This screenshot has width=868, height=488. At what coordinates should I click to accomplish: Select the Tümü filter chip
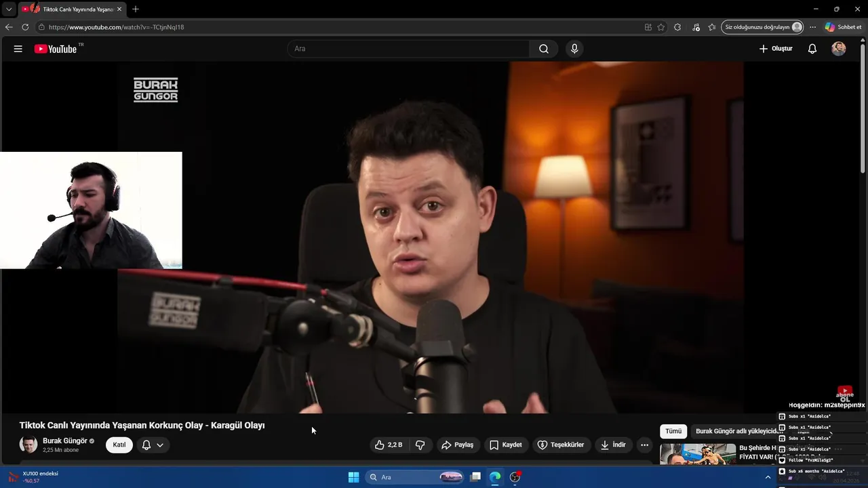673,431
